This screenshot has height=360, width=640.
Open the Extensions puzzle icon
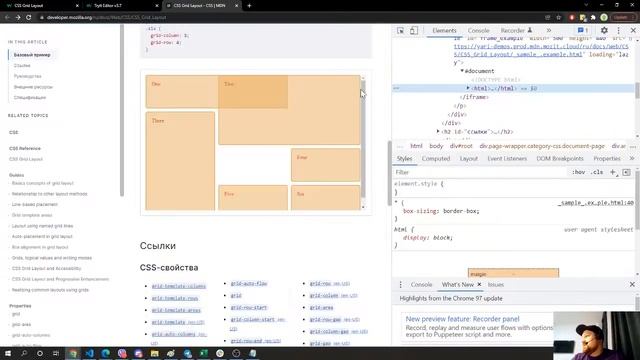(x=593, y=18)
